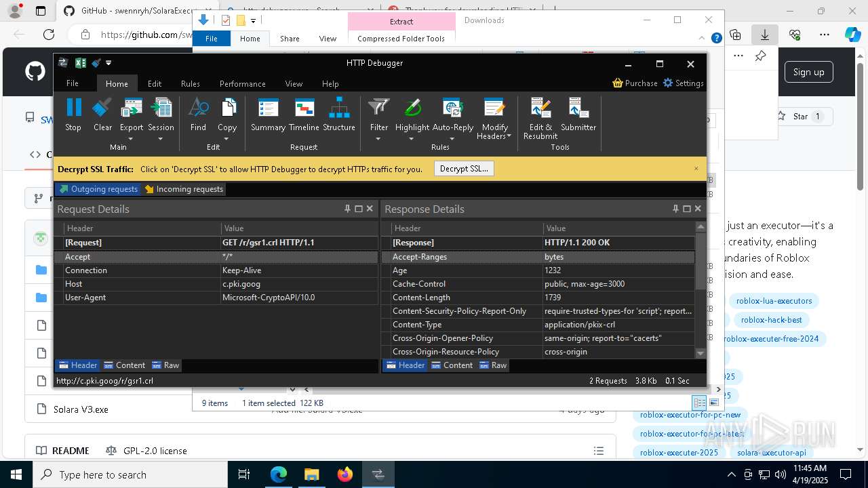Open the View ribbon tab

[294, 83]
